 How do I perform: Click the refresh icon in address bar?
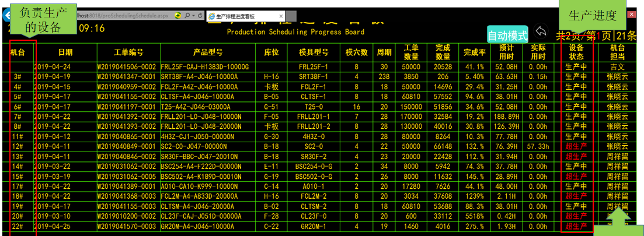tap(200, 16)
